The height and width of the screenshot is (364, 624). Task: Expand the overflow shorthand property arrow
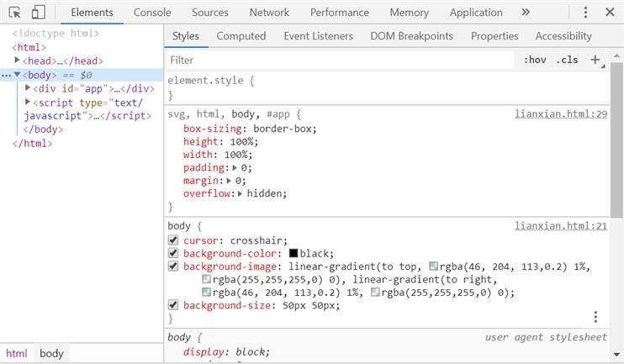(x=241, y=193)
